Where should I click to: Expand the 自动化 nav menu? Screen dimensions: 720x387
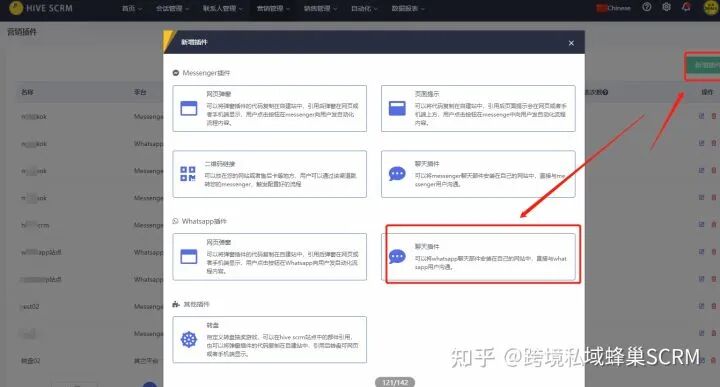(364, 8)
